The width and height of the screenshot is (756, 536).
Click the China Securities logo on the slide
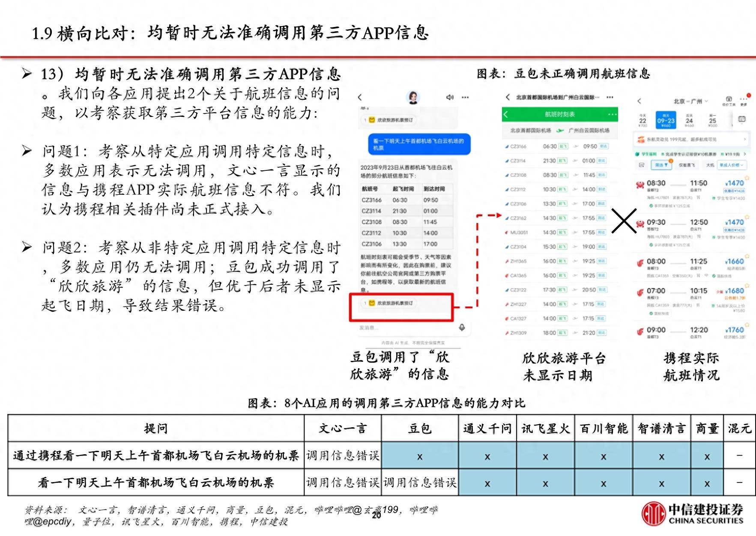point(693,514)
